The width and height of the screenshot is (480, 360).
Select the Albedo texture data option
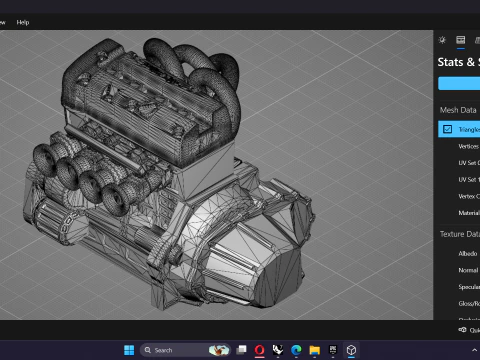click(468, 254)
